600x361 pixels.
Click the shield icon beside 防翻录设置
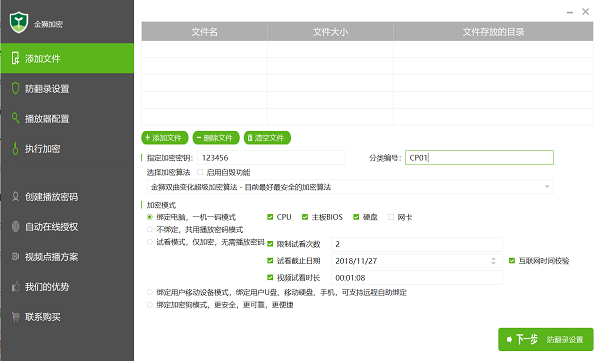(15, 88)
